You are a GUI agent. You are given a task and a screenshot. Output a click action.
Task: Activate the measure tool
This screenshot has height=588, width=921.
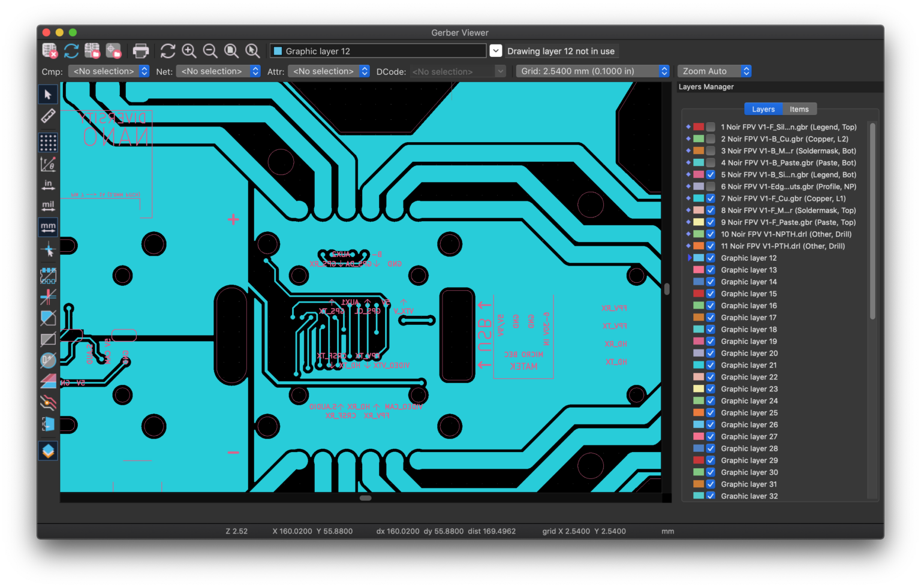[x=49, y=117]
